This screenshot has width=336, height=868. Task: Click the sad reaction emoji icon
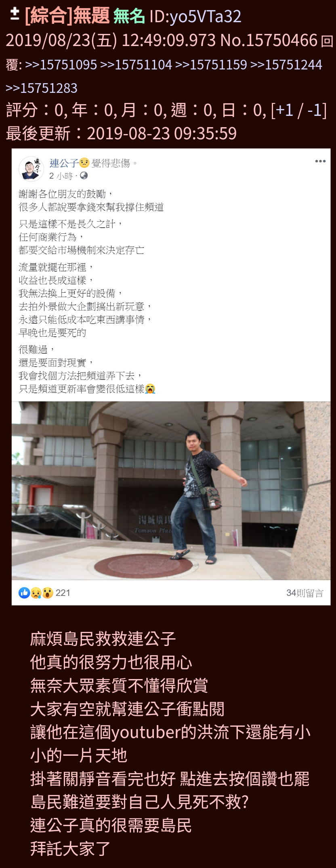pos(36,593)
